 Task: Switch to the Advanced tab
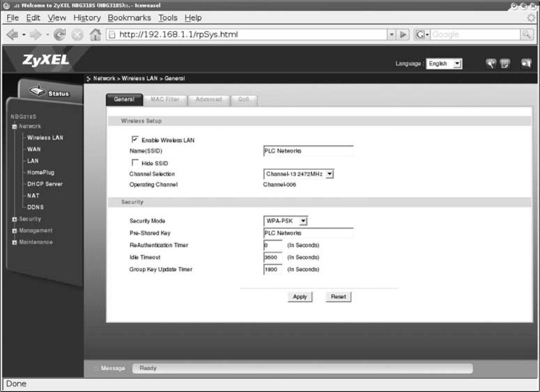tap(208, 100)
